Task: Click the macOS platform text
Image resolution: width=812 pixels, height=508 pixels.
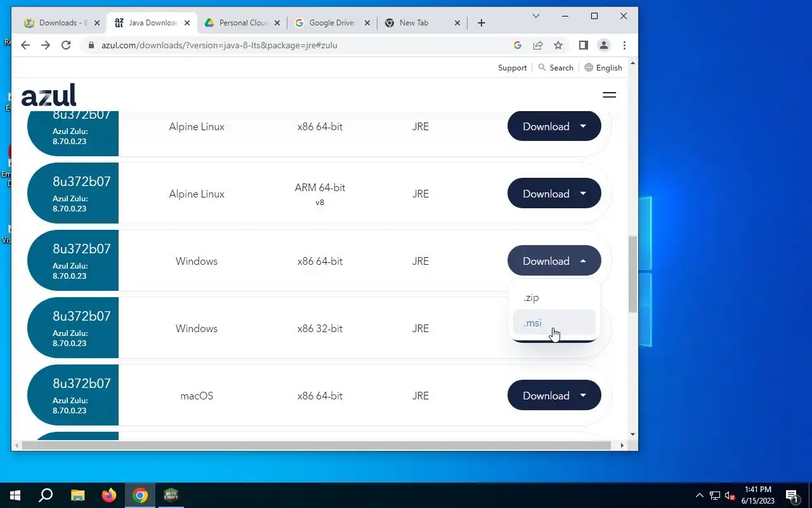Action: point(197,396)
